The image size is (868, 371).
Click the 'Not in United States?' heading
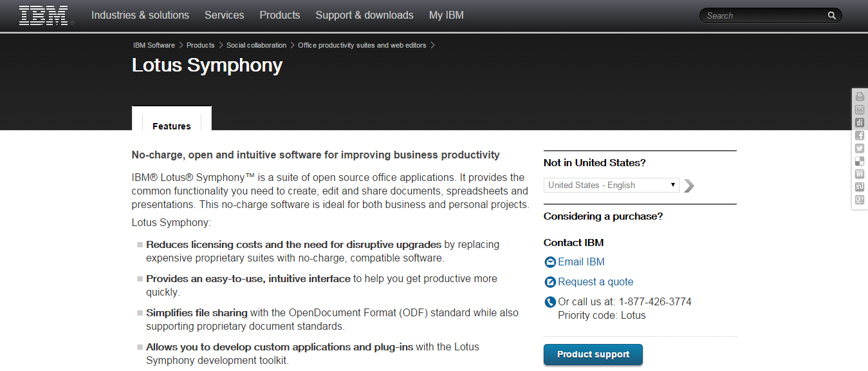[x=595, y=163]
